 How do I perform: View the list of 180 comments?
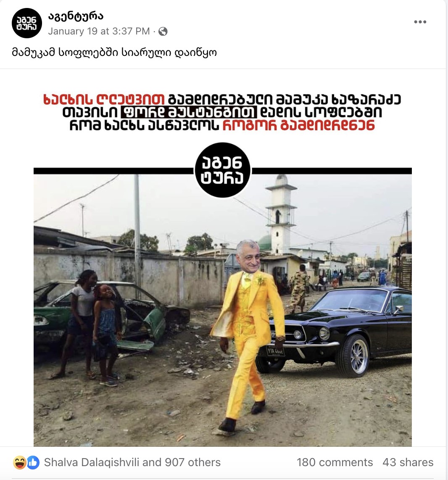pos(335,462)
